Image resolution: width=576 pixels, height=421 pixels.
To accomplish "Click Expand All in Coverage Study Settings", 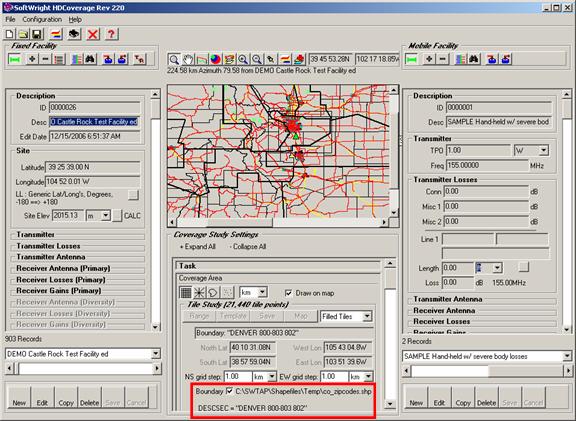I will [x=198, y=247].
